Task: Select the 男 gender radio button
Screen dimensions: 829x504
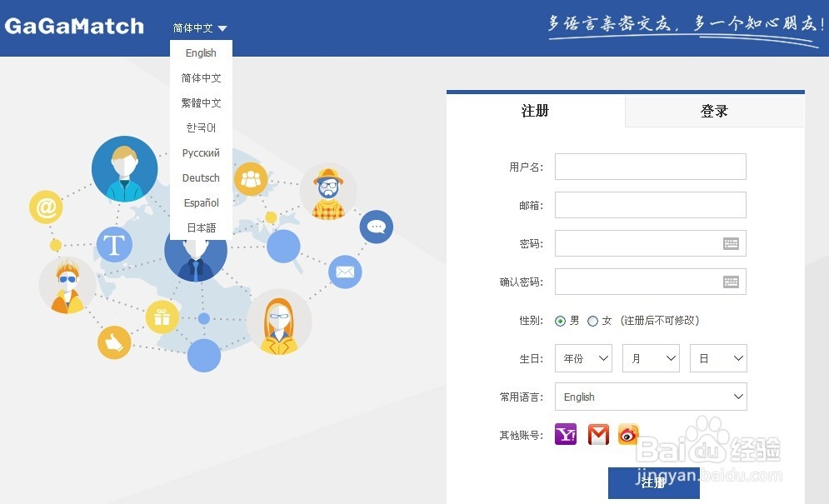Action: (562, 320)
